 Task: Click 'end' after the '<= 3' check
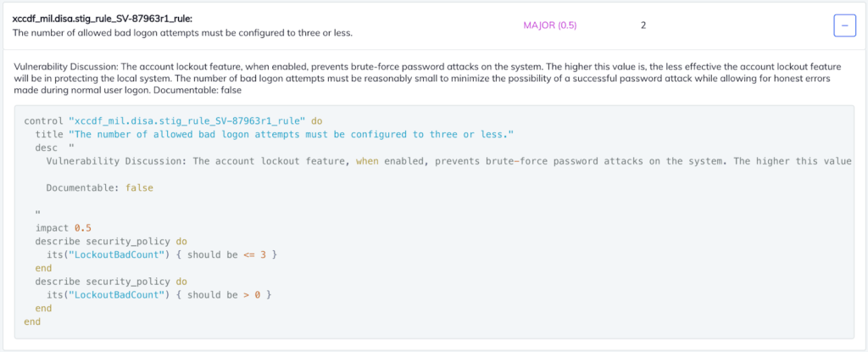(43, 268)
